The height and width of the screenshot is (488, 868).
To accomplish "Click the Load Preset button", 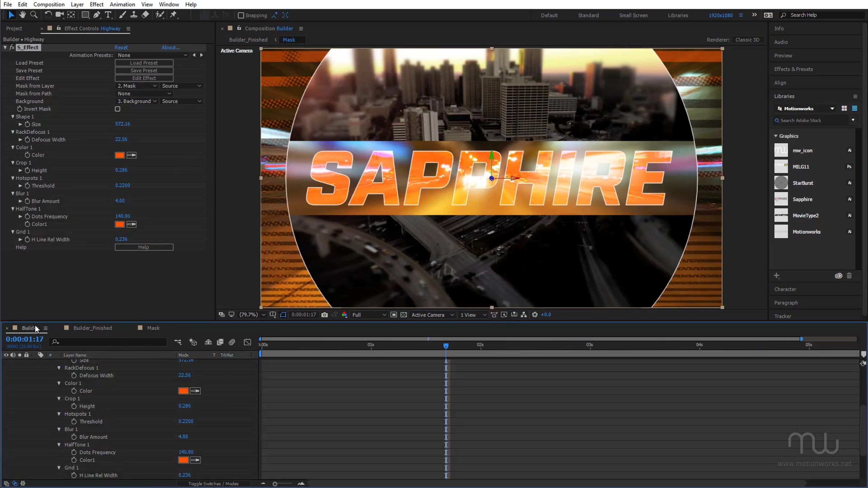I will 144,63.
